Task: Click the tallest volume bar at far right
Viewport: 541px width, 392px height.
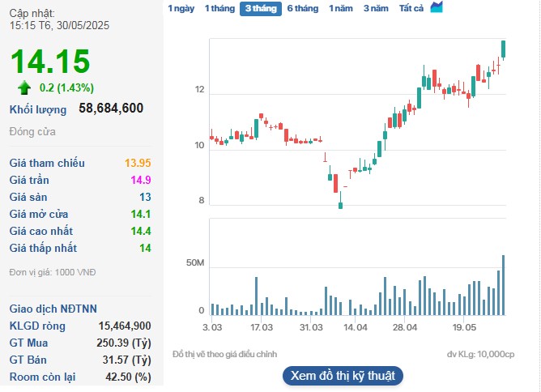Action: point(504,285)
